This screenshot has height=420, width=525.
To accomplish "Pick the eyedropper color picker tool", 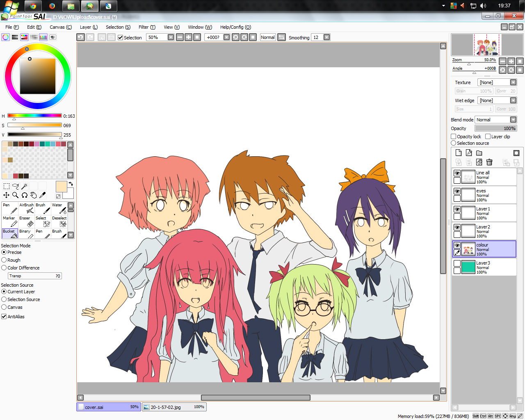I will (x=42, y=195).
